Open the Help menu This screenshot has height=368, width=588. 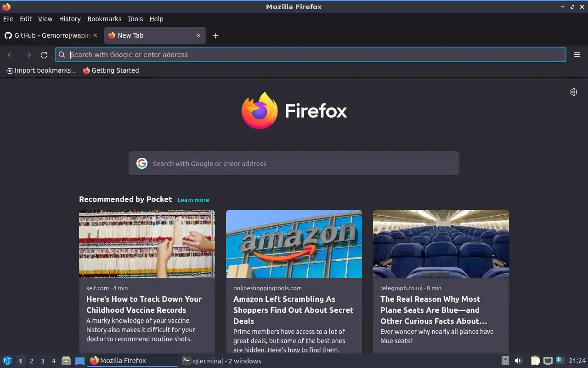point(156,19)
